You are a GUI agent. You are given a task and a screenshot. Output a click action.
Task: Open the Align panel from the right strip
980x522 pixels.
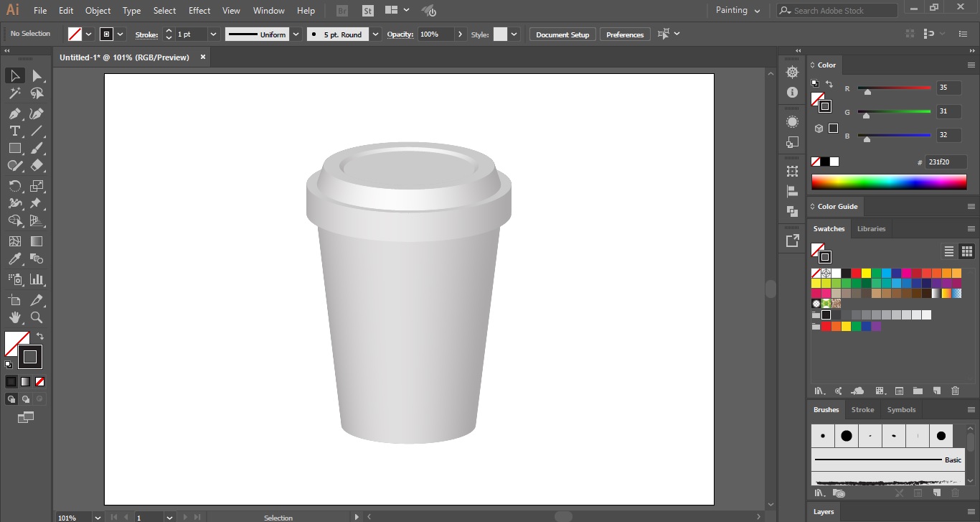point(792,191)
